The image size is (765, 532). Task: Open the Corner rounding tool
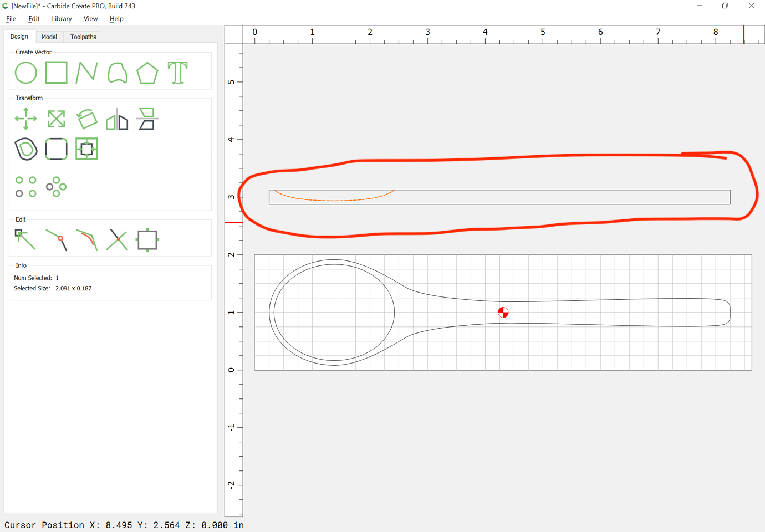click(56, 149)
